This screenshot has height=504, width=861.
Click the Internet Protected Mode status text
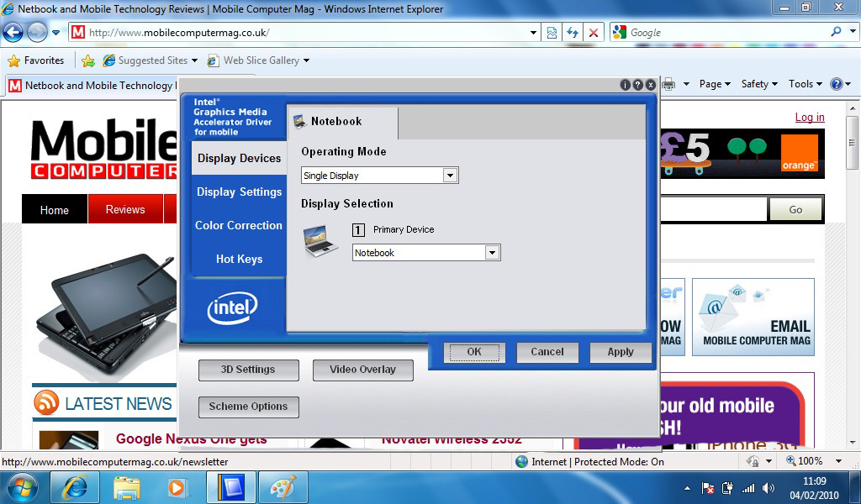coord(598,462)
